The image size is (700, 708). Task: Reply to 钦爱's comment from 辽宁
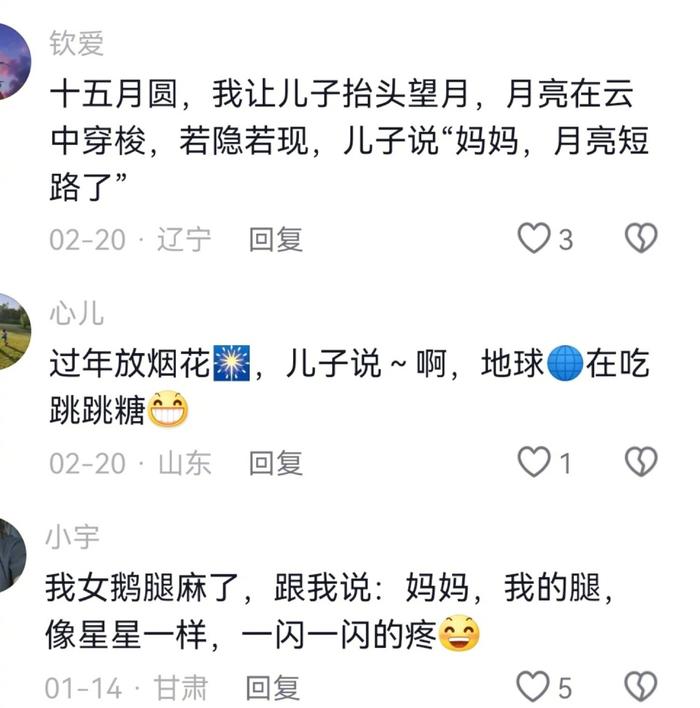pyautogui.click(x=276, y=239)
